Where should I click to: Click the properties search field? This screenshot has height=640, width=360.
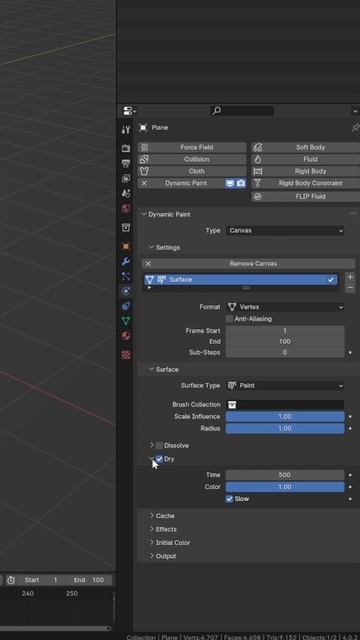coord(242,111)
